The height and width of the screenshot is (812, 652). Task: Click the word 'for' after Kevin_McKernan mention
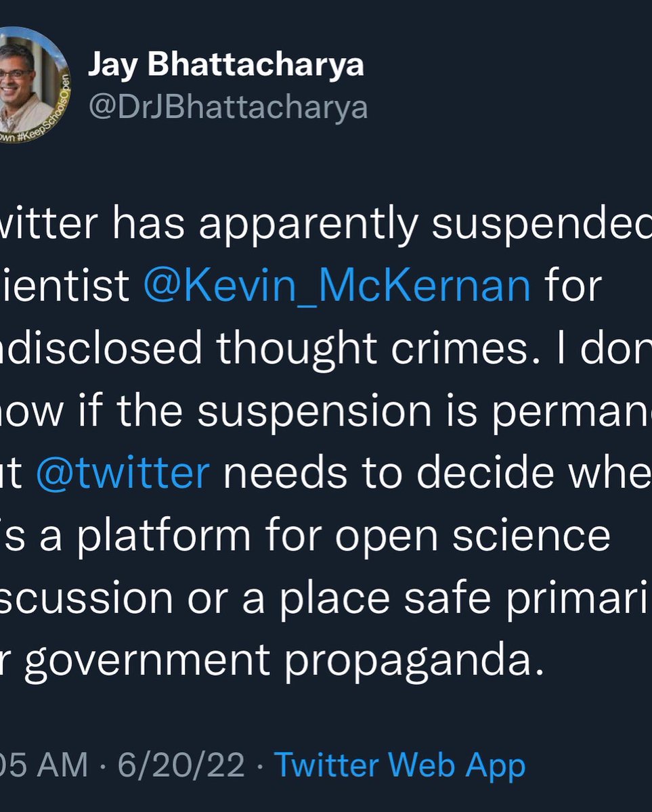tap(573, 286)
